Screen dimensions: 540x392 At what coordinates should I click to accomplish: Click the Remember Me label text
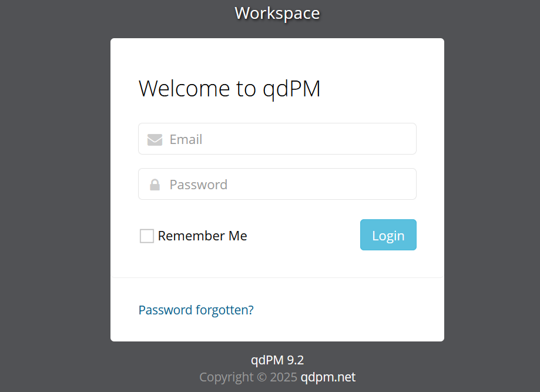tap(202, 236)
